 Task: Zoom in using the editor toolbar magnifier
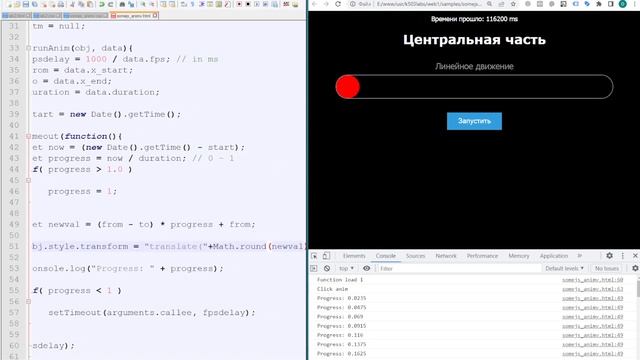pos(143,4)
